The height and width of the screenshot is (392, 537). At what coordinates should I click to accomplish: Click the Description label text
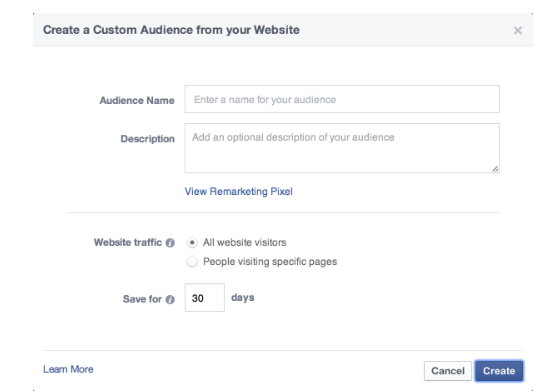(148, 139)
